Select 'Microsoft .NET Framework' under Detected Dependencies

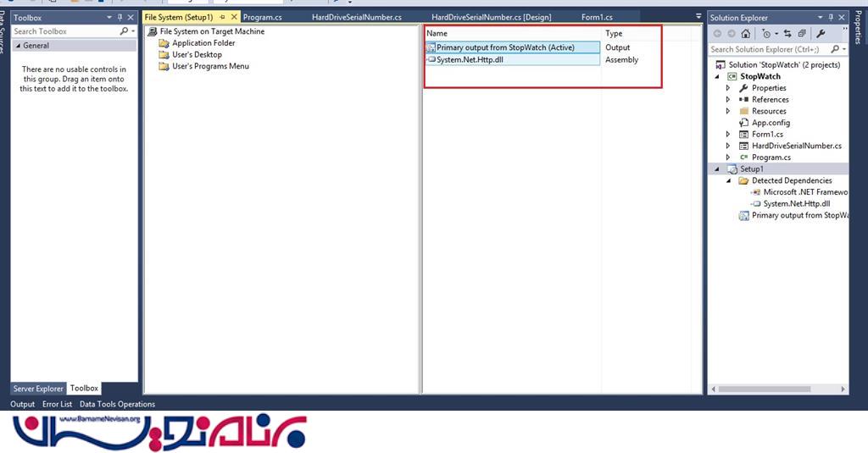[x=805, y=192]
